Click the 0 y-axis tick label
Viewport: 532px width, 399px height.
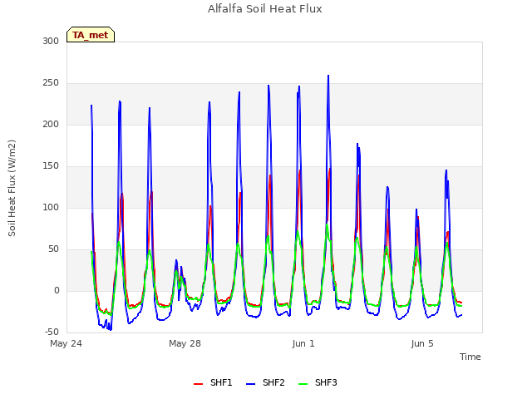tap(57, 290)
